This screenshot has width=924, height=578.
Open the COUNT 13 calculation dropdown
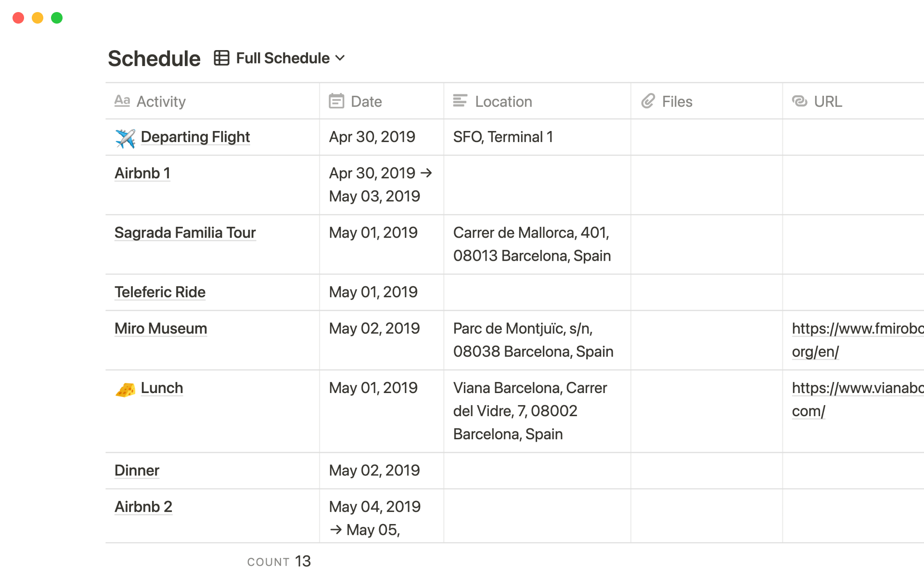[x=279, y=561]
